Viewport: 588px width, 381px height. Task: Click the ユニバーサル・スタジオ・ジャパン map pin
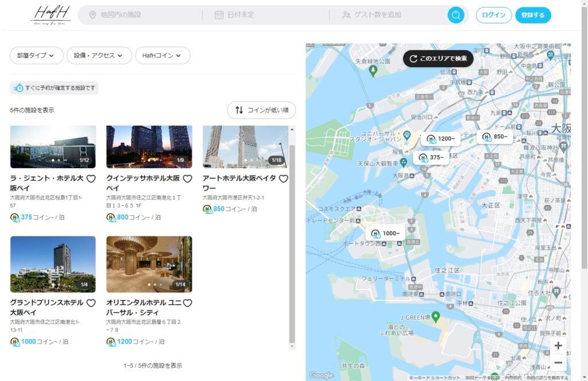(x=407, y=134)
